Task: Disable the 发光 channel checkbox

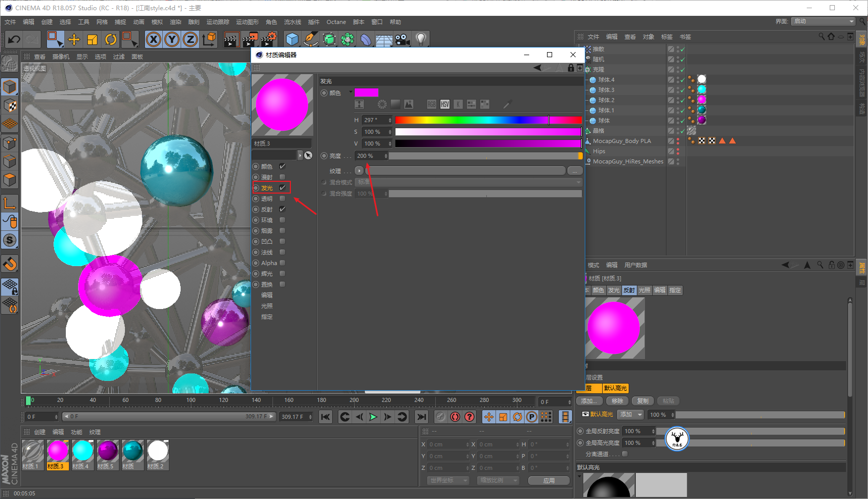Action: pyautogui.click(x=282, y=188)
